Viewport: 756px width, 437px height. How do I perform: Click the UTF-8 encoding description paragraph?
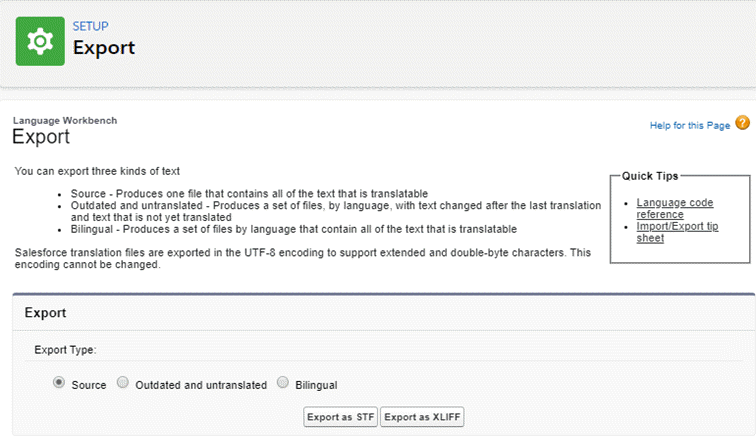[x=300, y=260]
